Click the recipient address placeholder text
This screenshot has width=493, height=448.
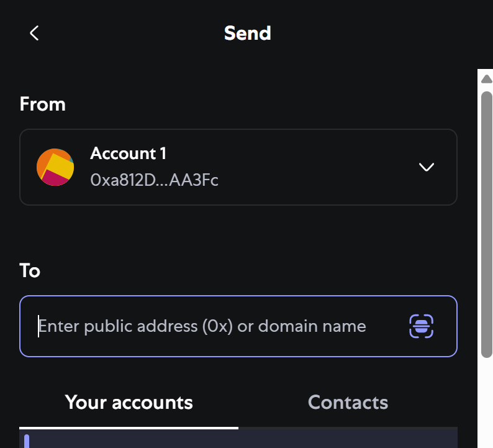click(x=202, y=326)
